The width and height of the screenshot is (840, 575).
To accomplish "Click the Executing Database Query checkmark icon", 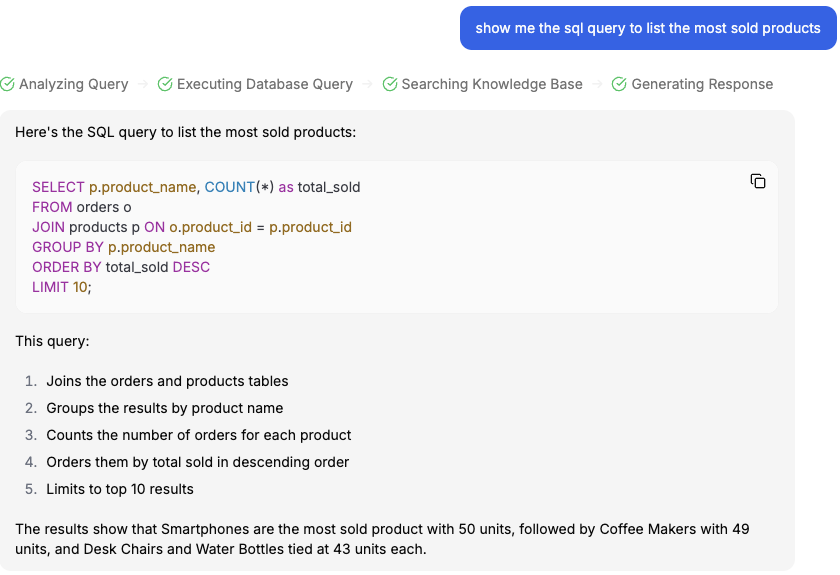I will click(x=165, y=84).
